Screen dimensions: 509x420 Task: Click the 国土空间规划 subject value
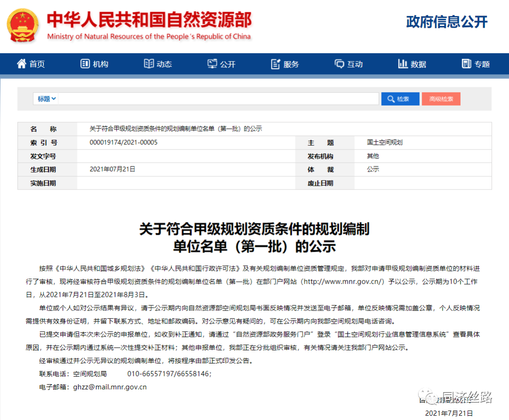coord(385,142)
